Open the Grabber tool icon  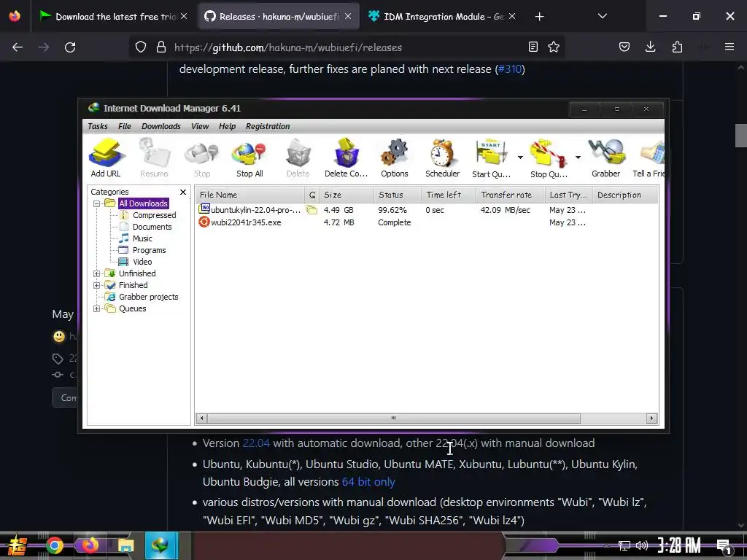[606, 157]
